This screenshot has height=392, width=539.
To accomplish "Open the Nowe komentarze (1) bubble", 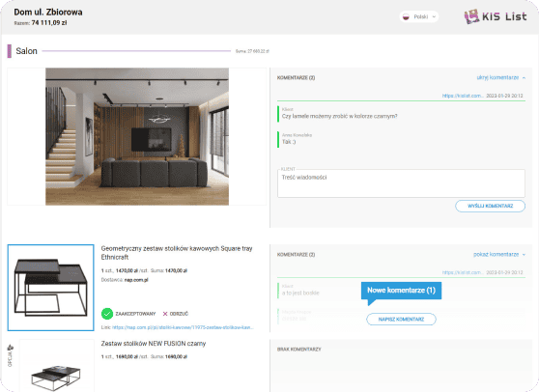I will [x=401, y=291].
